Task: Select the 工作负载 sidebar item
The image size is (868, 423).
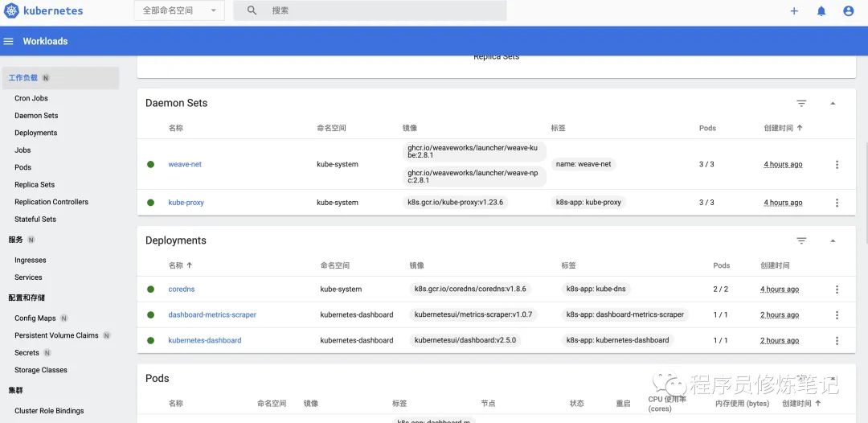Action: (59, 78)
